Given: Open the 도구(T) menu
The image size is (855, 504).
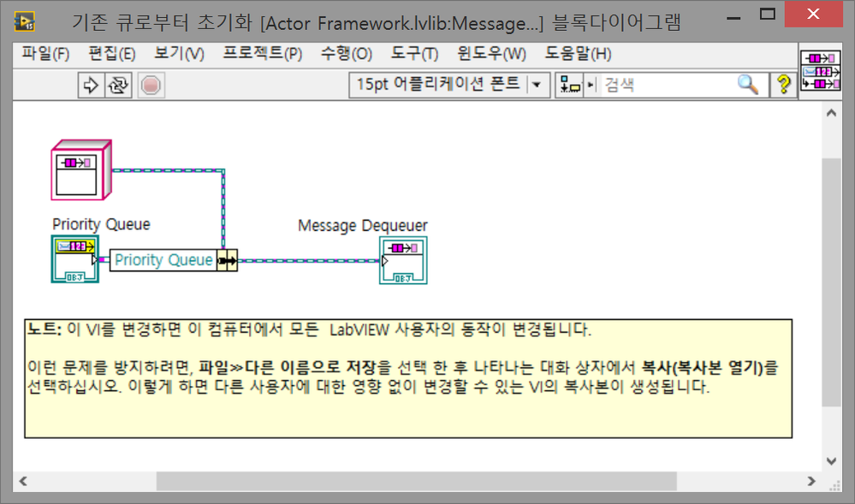Looking at the screenshot, I should tap(414, 54).
